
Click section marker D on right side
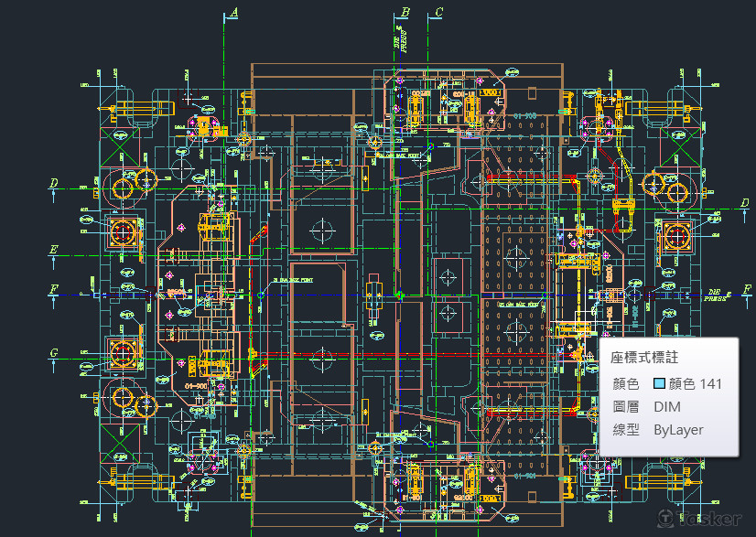tap(747, 200)
